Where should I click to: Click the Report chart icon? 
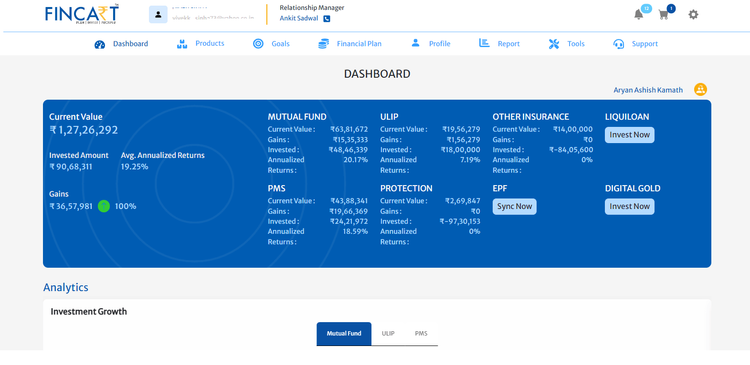tap(484, 44)
